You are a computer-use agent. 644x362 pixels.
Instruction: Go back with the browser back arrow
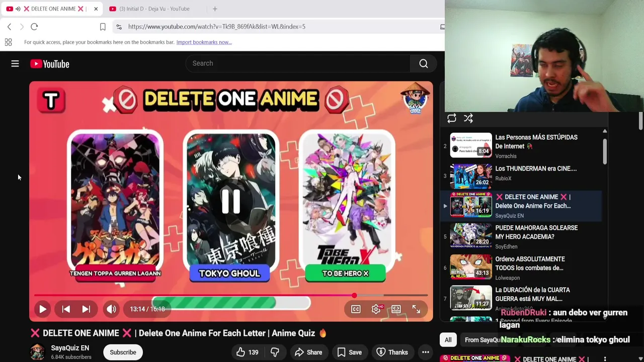coord(9,27)
